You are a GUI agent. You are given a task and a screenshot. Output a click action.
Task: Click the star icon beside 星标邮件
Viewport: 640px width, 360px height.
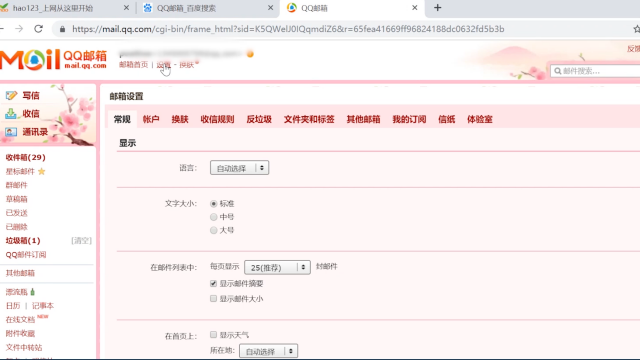point(42,171)
